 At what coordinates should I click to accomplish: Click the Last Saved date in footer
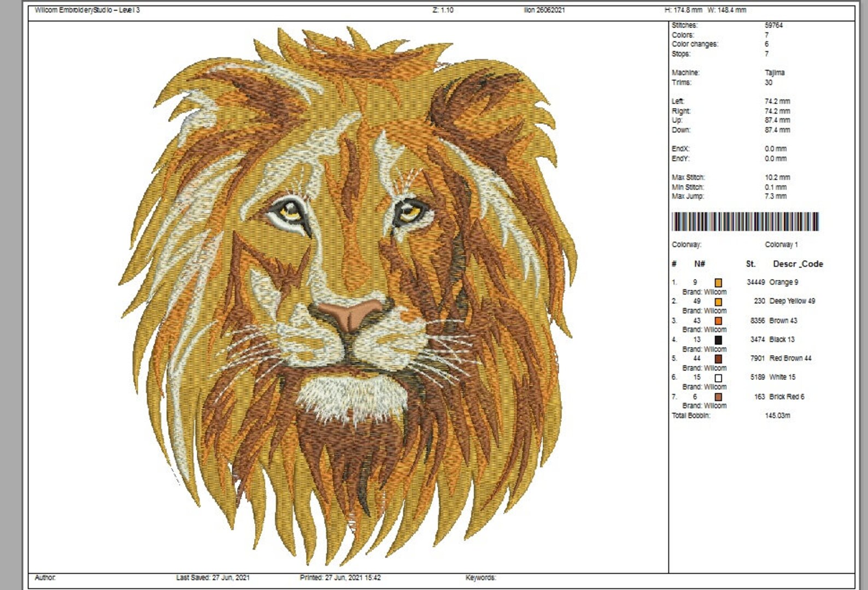click(213, 577)
